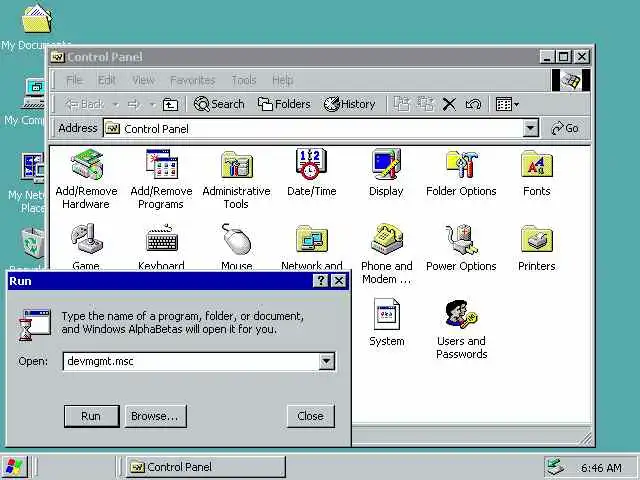Click the Back toolbar button
This screenshot has width=640, height=480.
tap(85, 104)
